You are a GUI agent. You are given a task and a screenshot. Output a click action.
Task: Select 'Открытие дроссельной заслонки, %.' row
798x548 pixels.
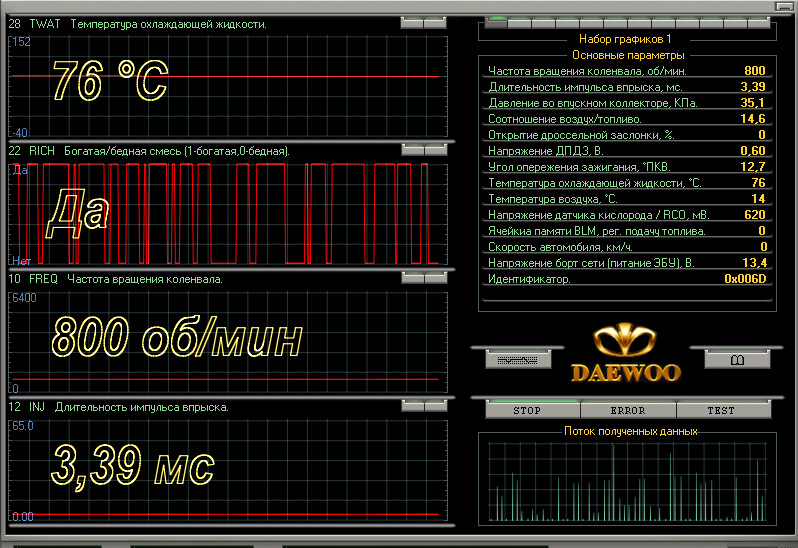coord(627,135)
